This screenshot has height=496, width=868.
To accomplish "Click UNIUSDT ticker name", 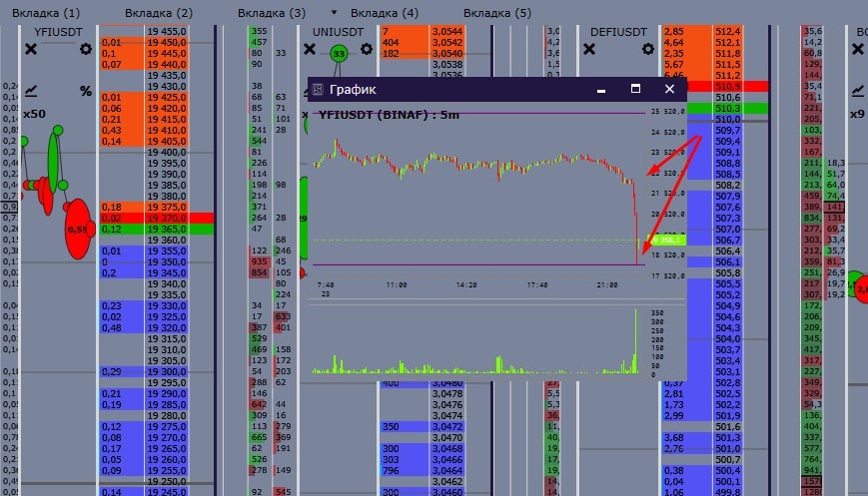I will click(338, 32).
